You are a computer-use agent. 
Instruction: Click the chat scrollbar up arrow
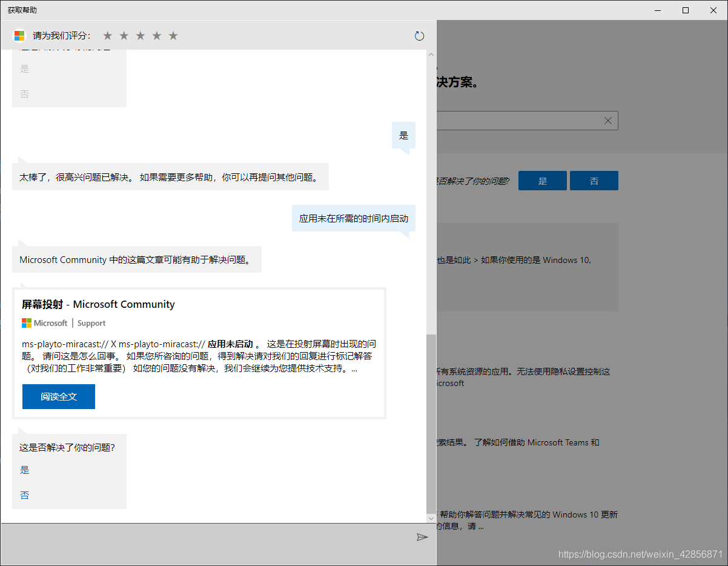point(431,54)
